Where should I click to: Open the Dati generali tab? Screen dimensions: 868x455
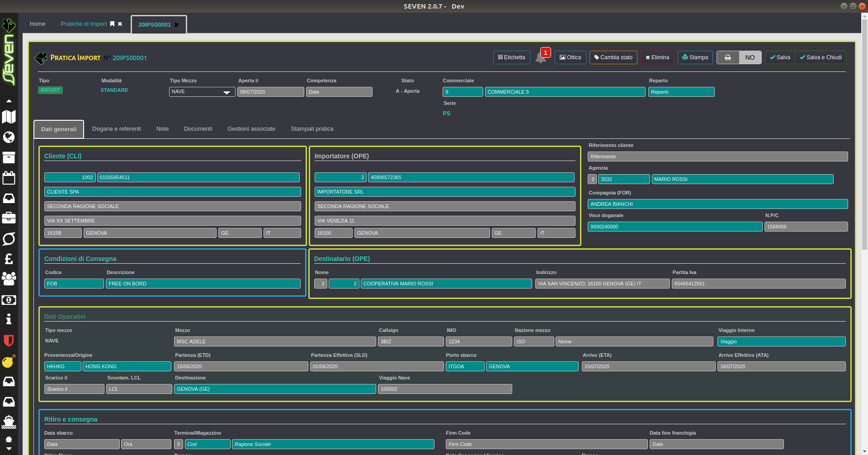[x=59, y=129]
